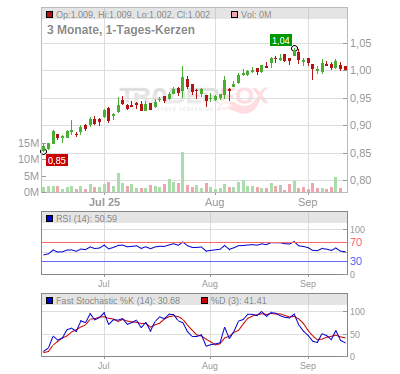Viewport: 400px width, 374px height.
Task: Click the 0,85 price axis label on right
Action: [x=360, y=153]
